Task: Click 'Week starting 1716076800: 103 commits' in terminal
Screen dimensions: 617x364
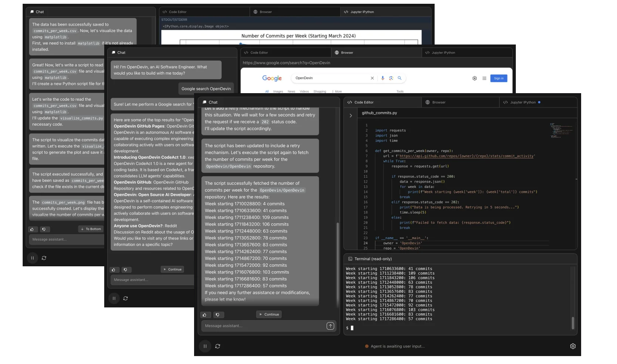Action: (390, 310)
